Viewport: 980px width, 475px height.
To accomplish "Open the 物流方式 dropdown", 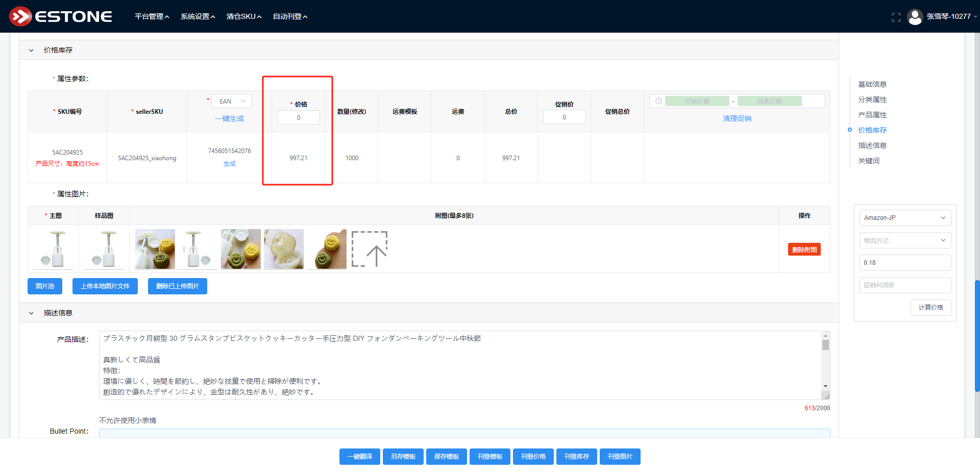I will (x=904, y=240).
